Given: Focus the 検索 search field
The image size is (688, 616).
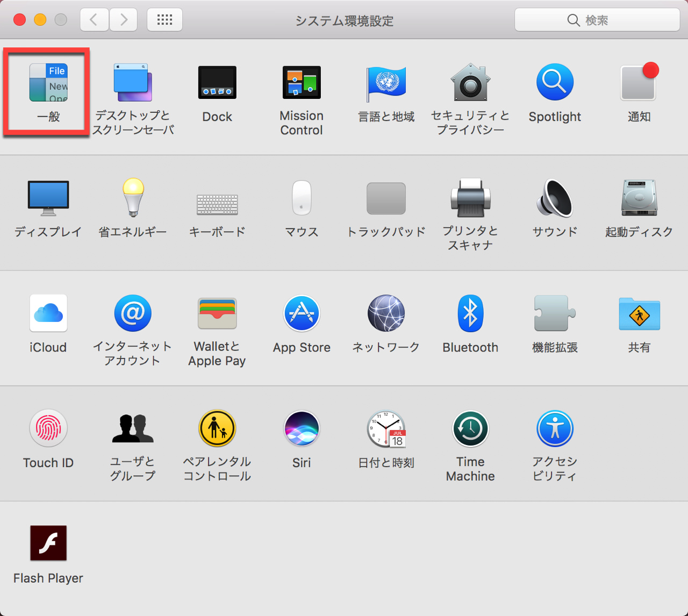Looking at the screenshot, I should click(x=597, y=20).
